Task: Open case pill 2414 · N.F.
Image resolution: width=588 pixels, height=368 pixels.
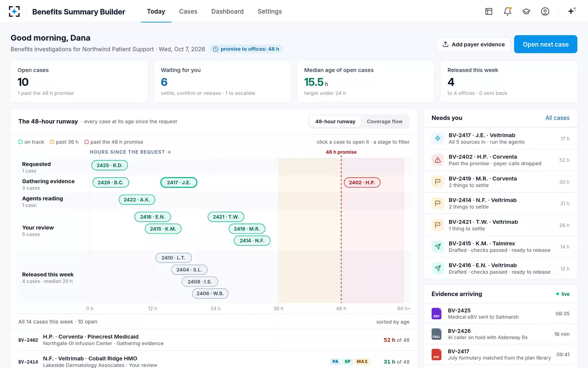Action: tap(252, 240)
